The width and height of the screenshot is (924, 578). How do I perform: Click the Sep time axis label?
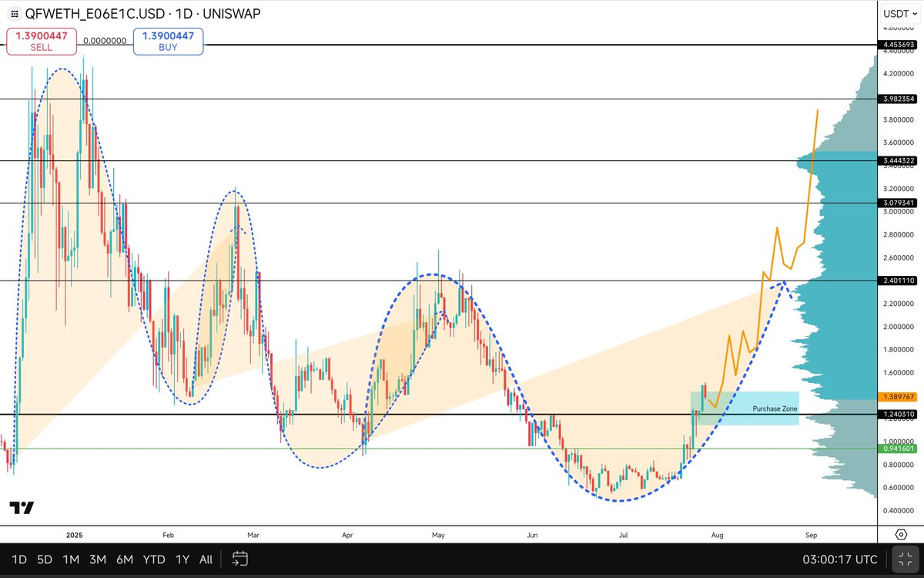[811, 534]
